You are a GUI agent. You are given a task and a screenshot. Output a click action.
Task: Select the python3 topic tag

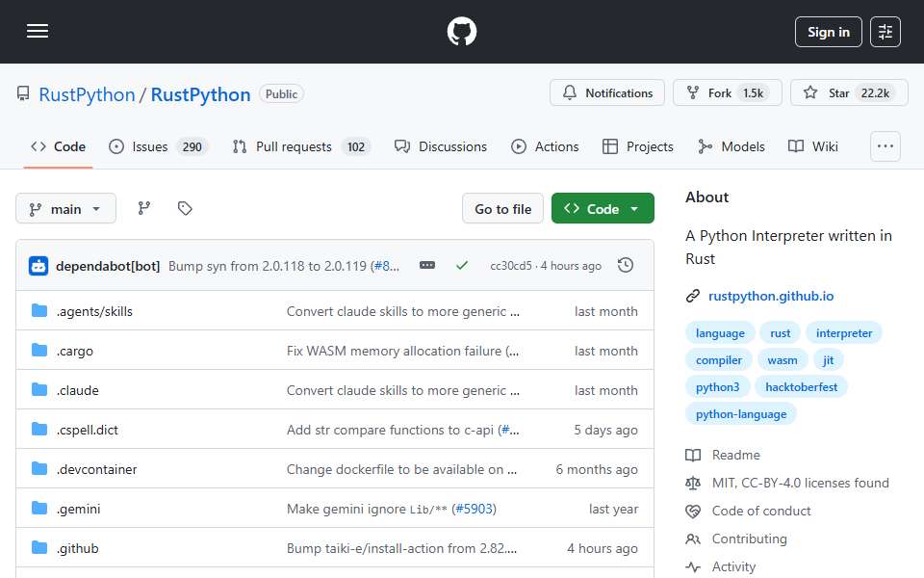717,387
